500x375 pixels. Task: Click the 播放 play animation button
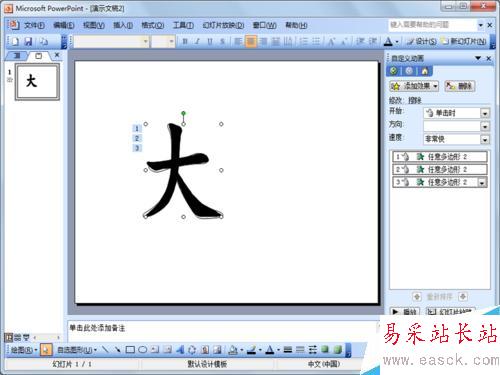pos(404,312)
